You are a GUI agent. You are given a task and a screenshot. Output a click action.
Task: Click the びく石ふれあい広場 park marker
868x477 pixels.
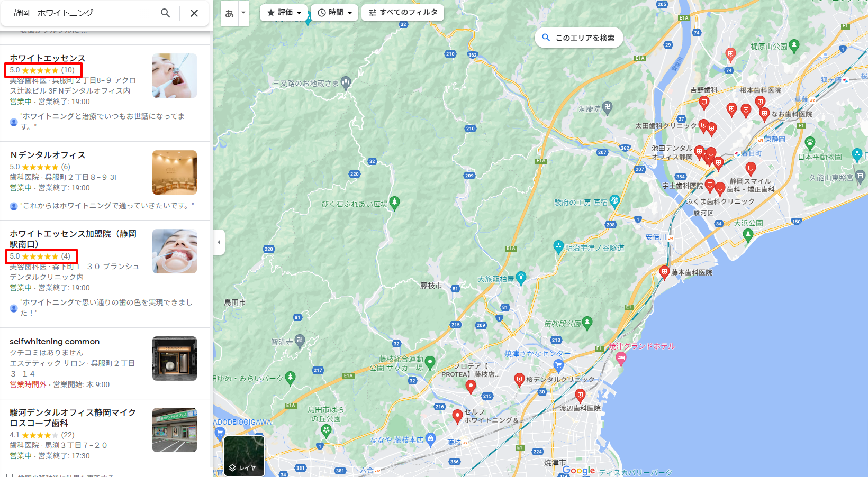click(x=394, y=203)
